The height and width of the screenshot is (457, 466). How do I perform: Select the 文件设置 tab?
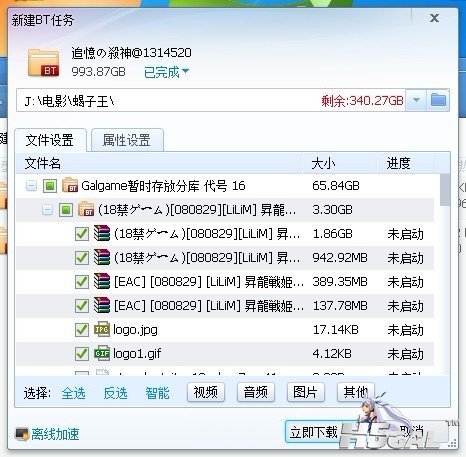[x=50, y=140]
